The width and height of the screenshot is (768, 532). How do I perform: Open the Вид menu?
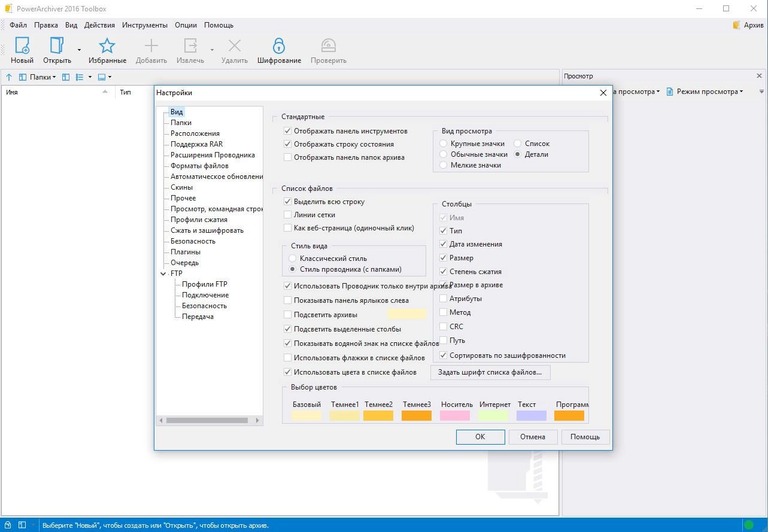tap(71, 25)
